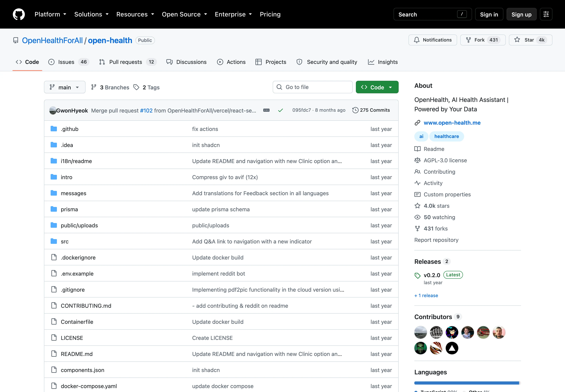Fork the open-health repository
Viewport: 565px width, 392px height.
point(483,40)
